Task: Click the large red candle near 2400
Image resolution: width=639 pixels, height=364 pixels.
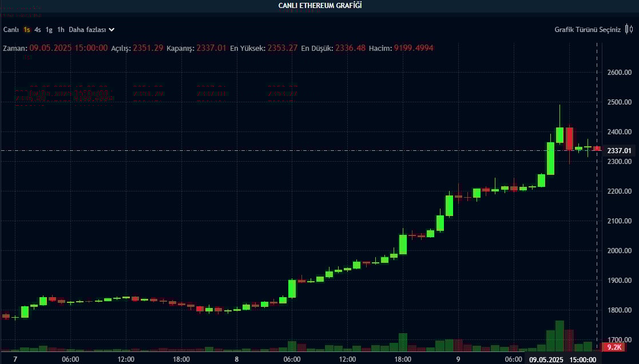Action: (x=569, y=139)
